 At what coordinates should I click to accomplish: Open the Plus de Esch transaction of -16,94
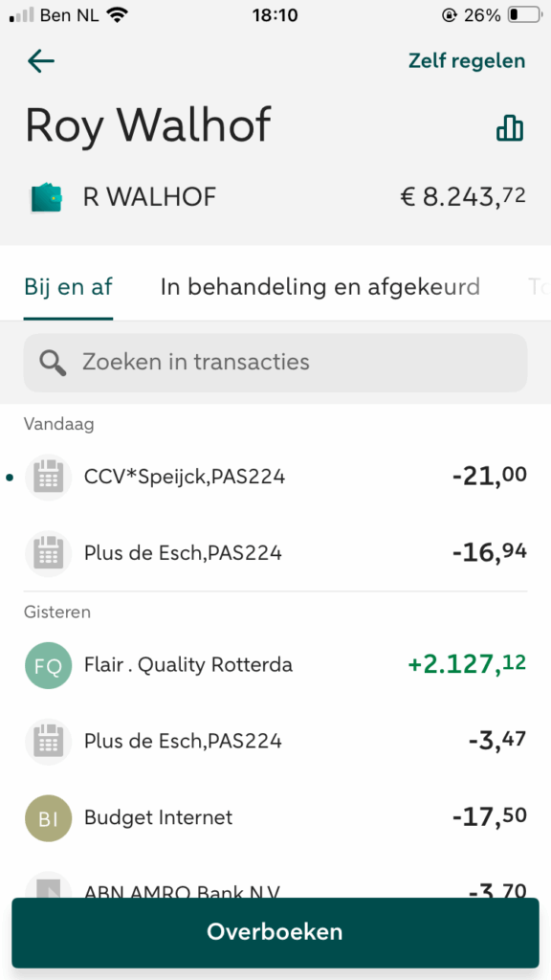coord(275,554)
